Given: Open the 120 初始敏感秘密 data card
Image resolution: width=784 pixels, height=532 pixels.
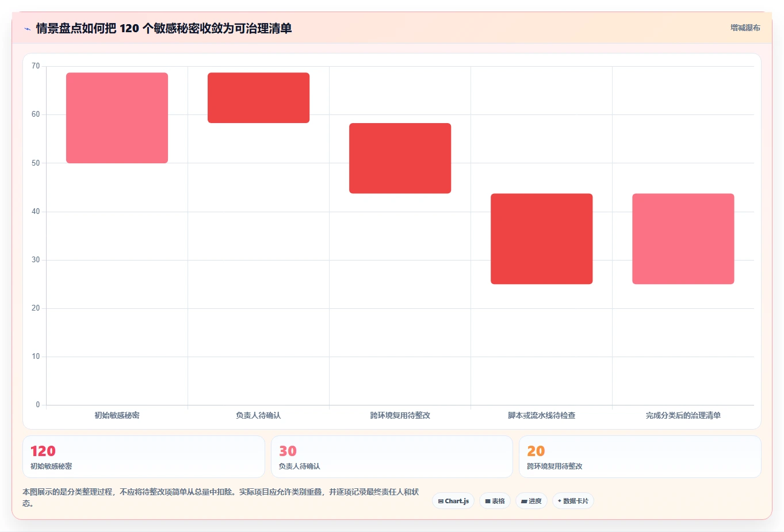Looking at the screenshot, I should click(x=144, y=457).
